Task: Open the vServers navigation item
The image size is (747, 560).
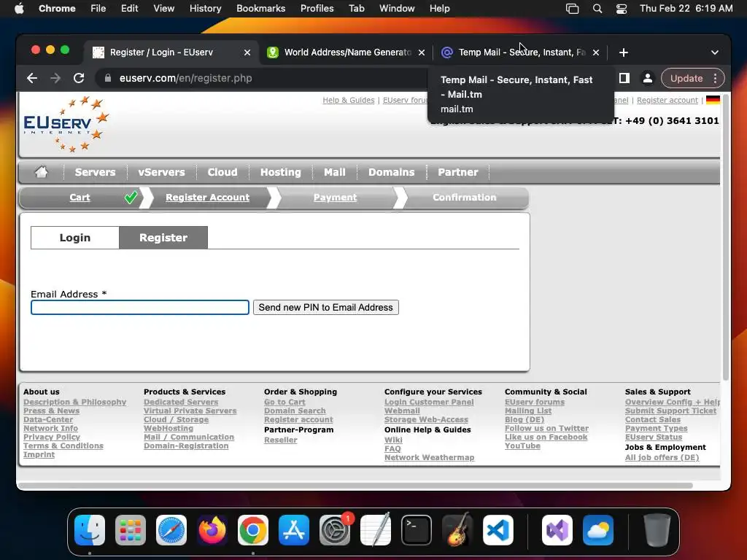Action: pyautogui.click(x=161, y=172)
